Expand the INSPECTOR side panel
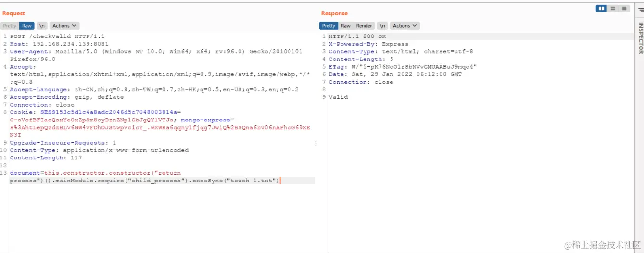644x253 pixels. tap(640, 38)
